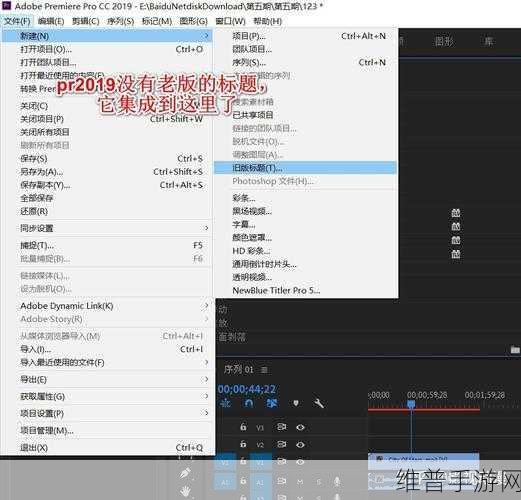Image resolution: width=521 pixels, height=500 pixels.
Task: Click the new bin folder icon
Action: pos(515,349)
